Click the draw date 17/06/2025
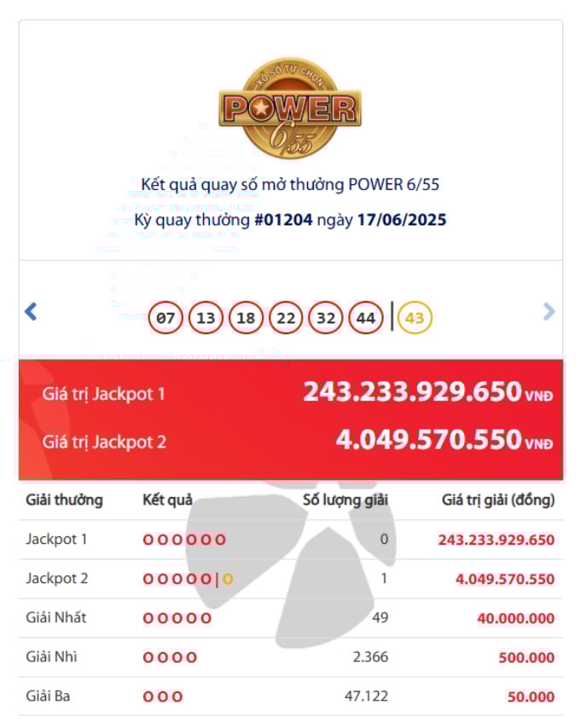Viewport: 580px width, 728px height. 402,220
